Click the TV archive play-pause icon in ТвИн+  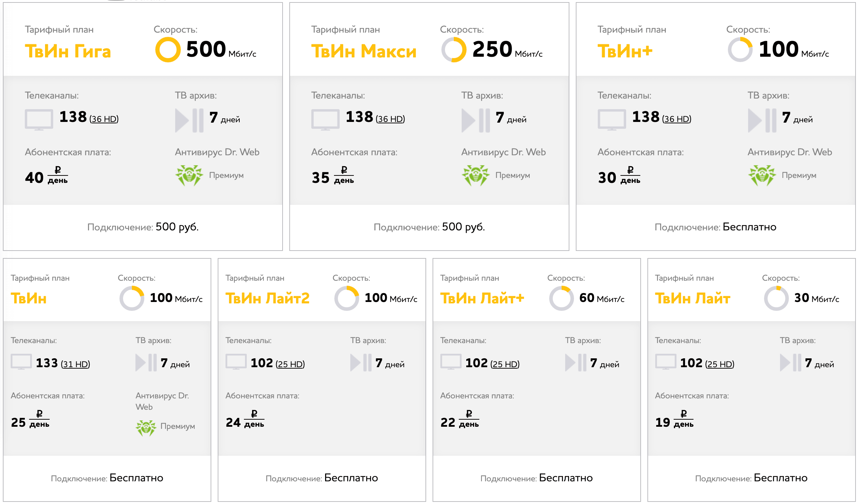(762, 121)
